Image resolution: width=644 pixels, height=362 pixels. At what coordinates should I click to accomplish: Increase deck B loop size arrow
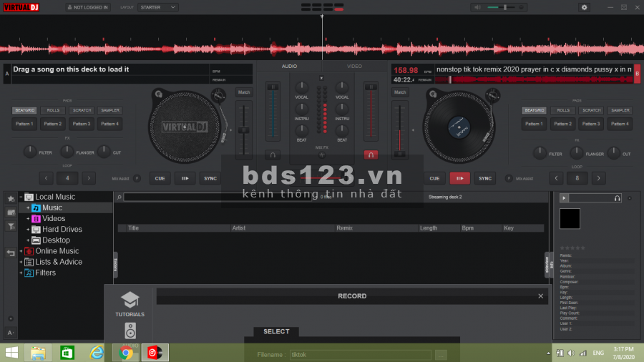click(x=598, y=179)
